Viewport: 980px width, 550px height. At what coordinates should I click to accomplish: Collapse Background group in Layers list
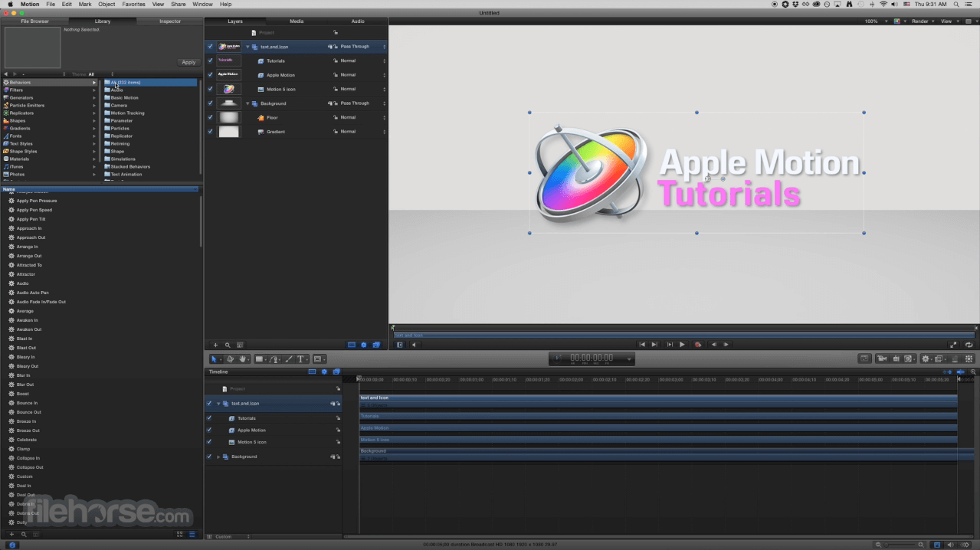click(247, 103)
